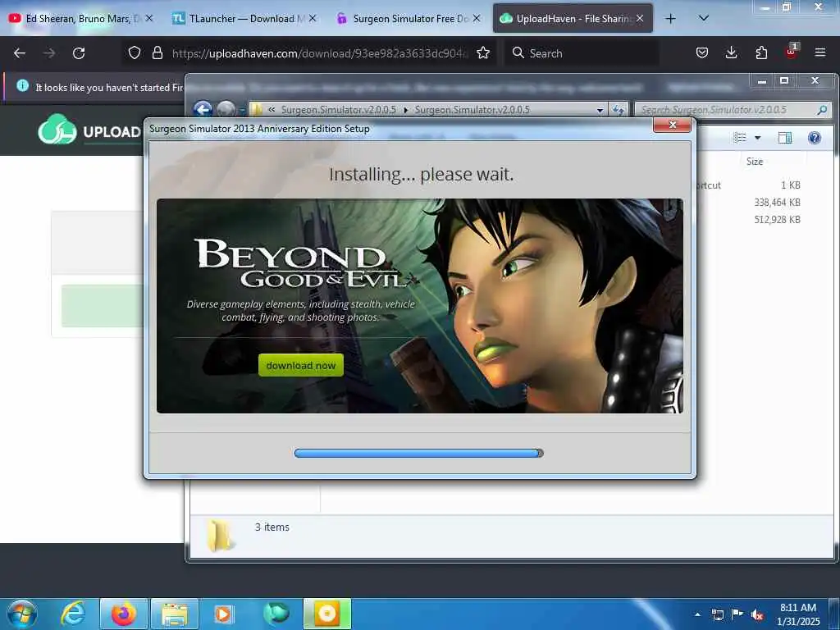
Task: Click the UploadHaven cloud logo
Action: click(x=57, y=130)
